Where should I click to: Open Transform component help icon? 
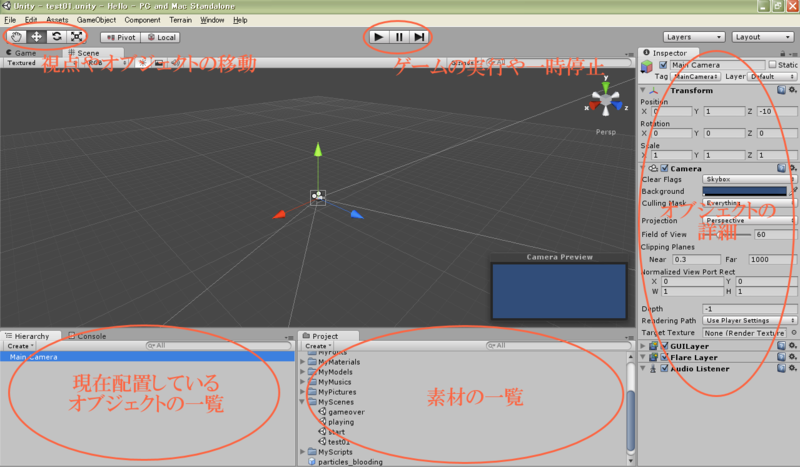pos(781,90)
